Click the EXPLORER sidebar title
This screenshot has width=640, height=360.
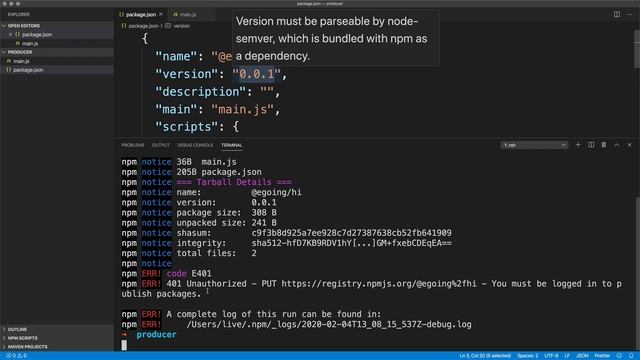coord(19,14)
